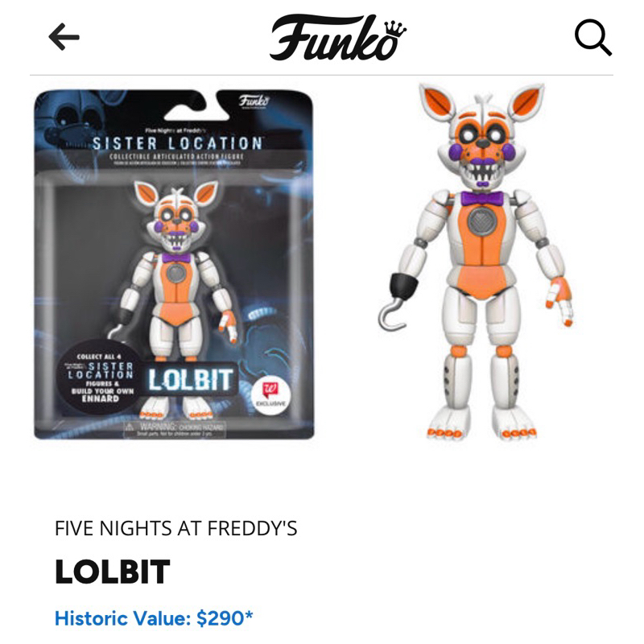Tap the small Funko logo on the blister card
This screenshot has height=644, width=644.
(x=254, y=101)
